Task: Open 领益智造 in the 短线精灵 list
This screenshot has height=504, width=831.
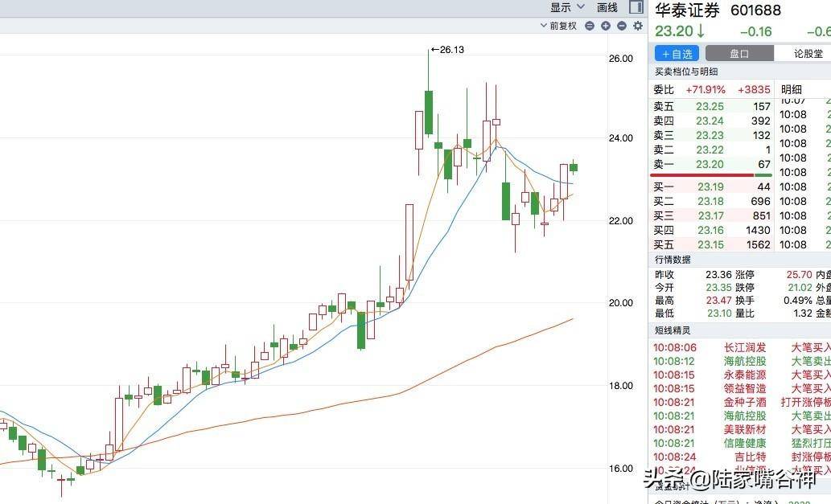Action: 745,388
